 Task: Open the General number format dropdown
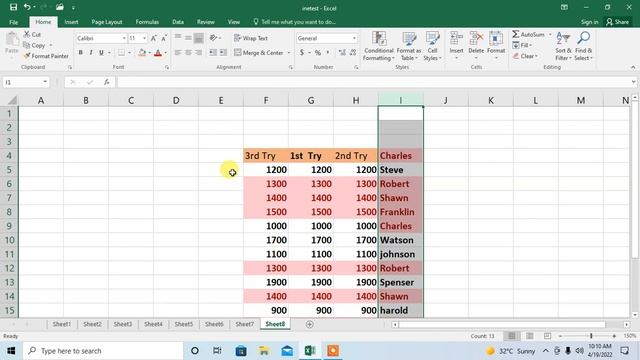point(354,38)
